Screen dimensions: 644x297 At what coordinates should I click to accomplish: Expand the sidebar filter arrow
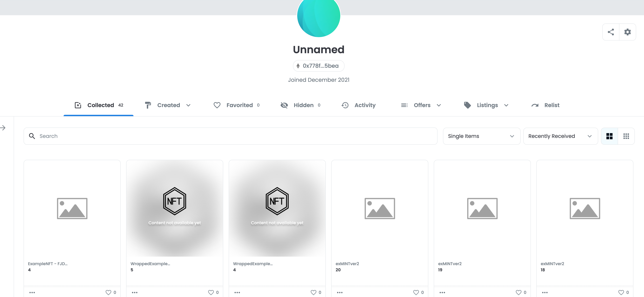pos(3,128)
